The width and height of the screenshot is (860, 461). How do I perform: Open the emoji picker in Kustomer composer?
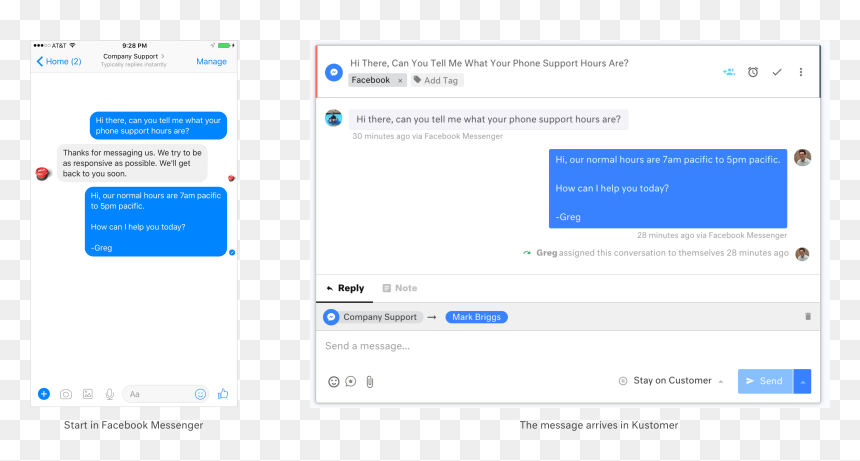pos(333,382)
